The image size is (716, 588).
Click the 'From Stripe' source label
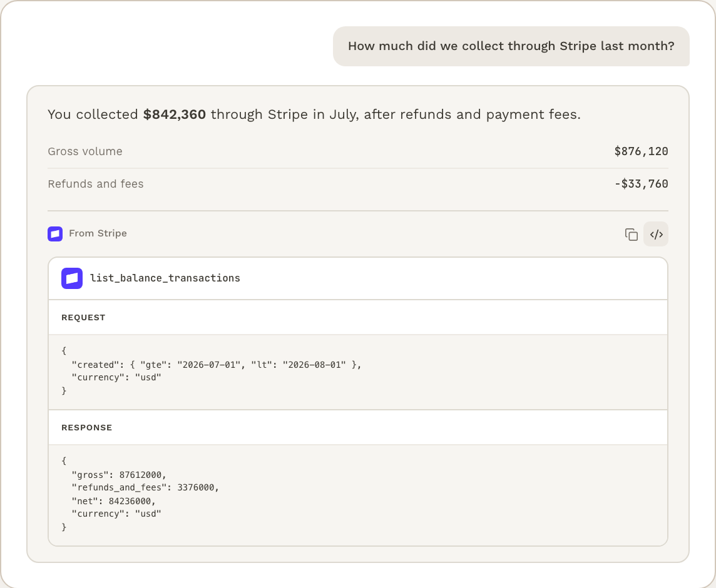coord(98,233)
